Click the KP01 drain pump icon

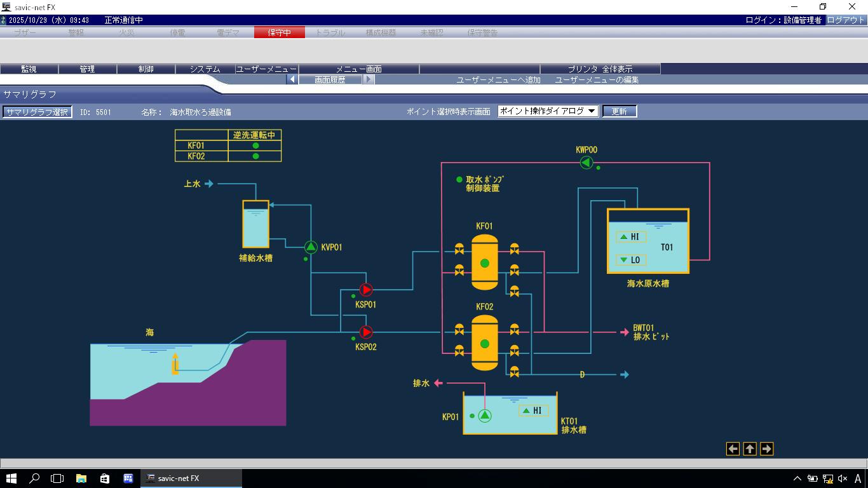[x=484, y=416]
